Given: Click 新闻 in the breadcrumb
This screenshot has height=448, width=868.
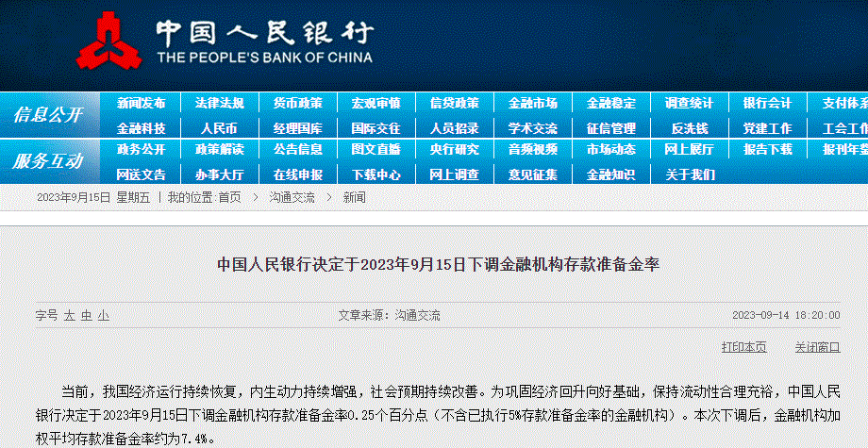Looking at the screenshot, I should coord(355,197).
